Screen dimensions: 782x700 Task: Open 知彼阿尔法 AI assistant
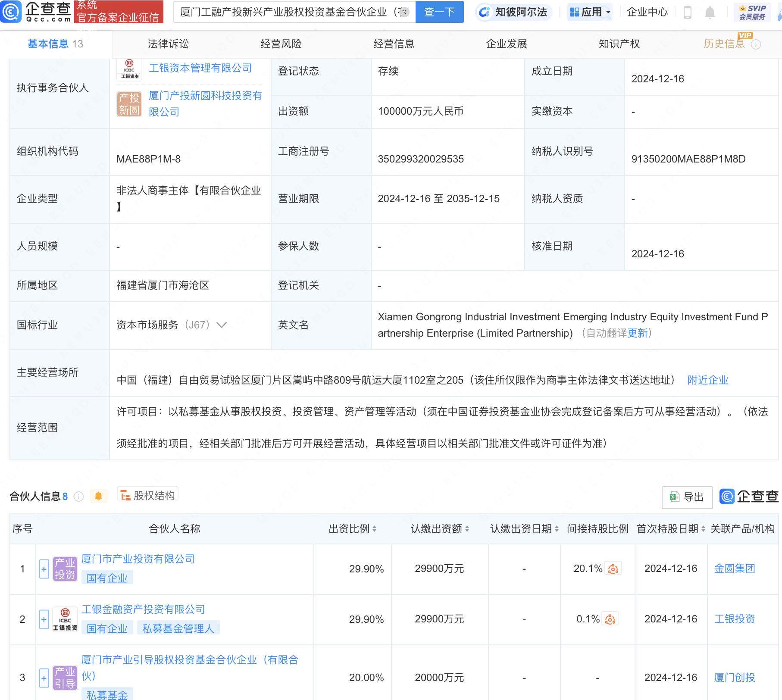click(513, 12)
